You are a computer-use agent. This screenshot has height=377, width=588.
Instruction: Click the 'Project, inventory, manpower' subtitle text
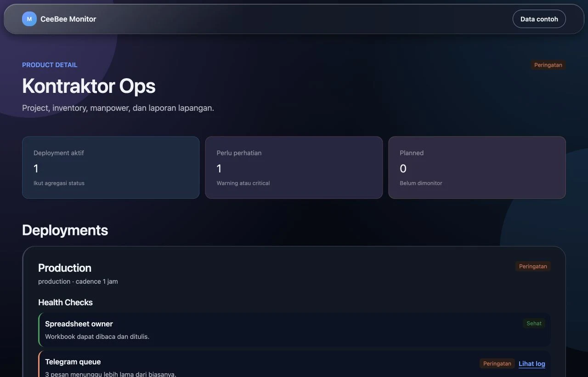click(118, 108)
